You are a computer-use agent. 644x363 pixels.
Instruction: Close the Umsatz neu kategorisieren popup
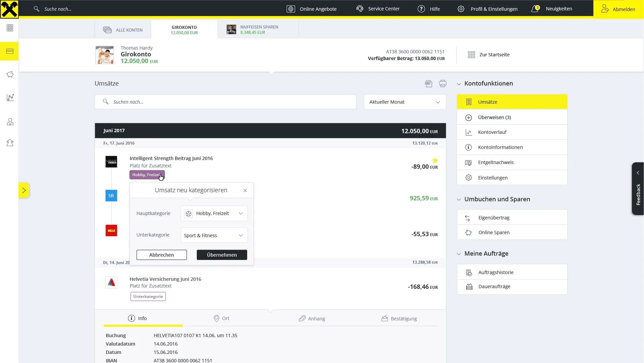click(245, 190)
